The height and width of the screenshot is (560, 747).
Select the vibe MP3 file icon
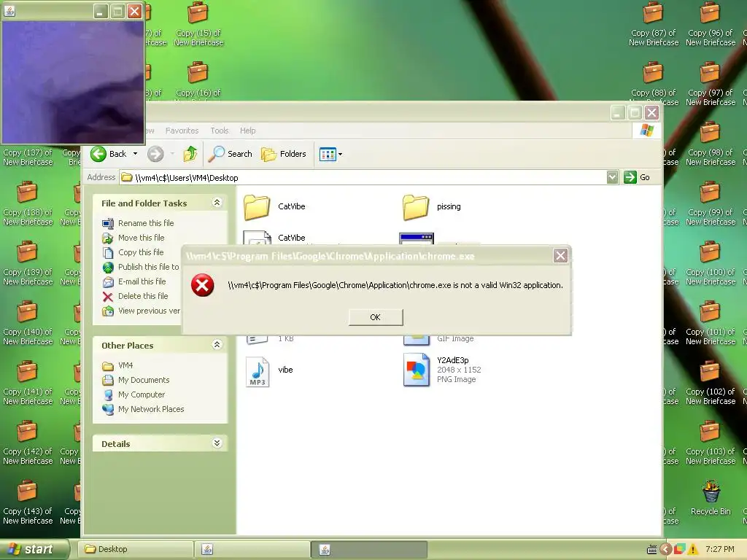pyautogui.click(x=258, y=371)
